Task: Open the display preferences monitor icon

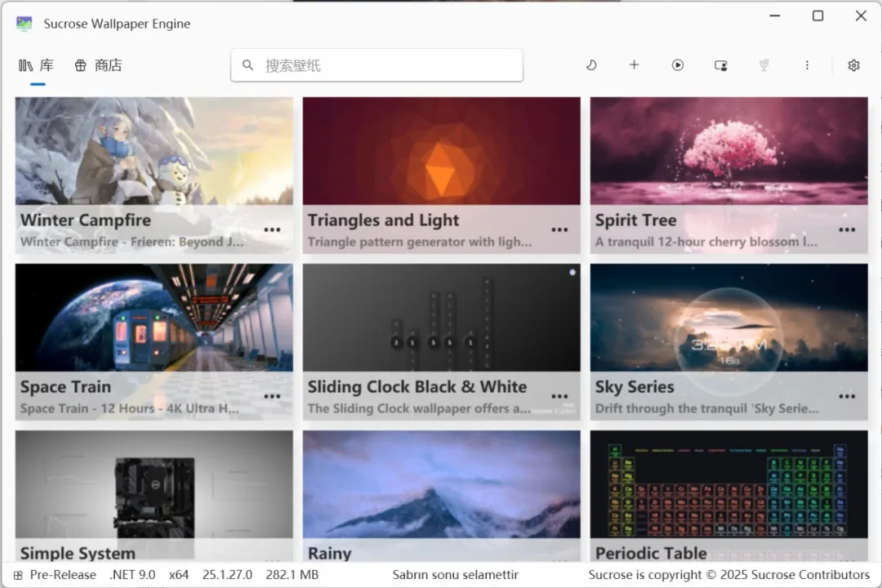Action: [720, 65]
